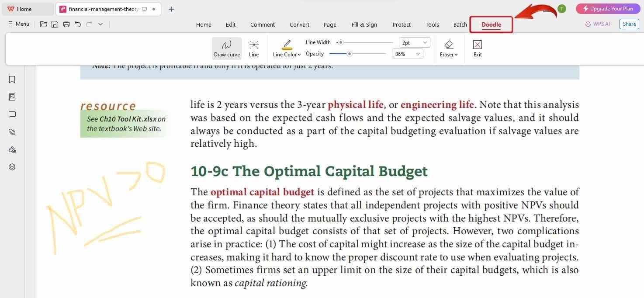Switch to the Home ribbon tab
644x298 pixels.
pos(204,24)
